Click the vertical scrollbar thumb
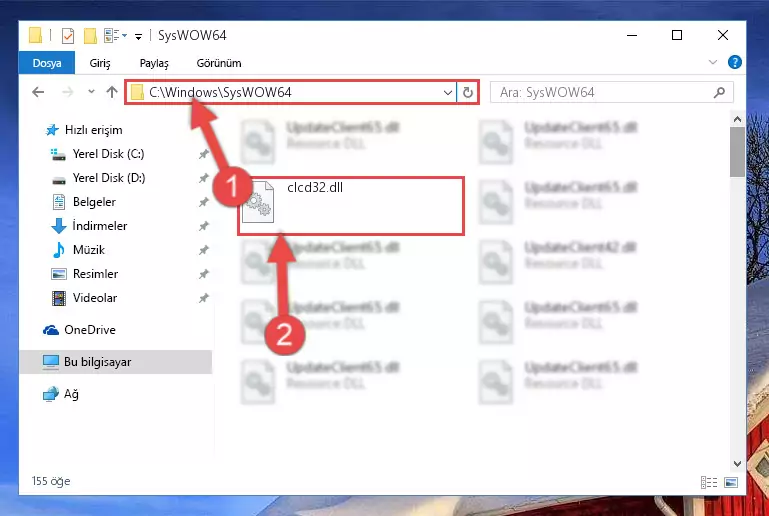 tap(737, 152)
